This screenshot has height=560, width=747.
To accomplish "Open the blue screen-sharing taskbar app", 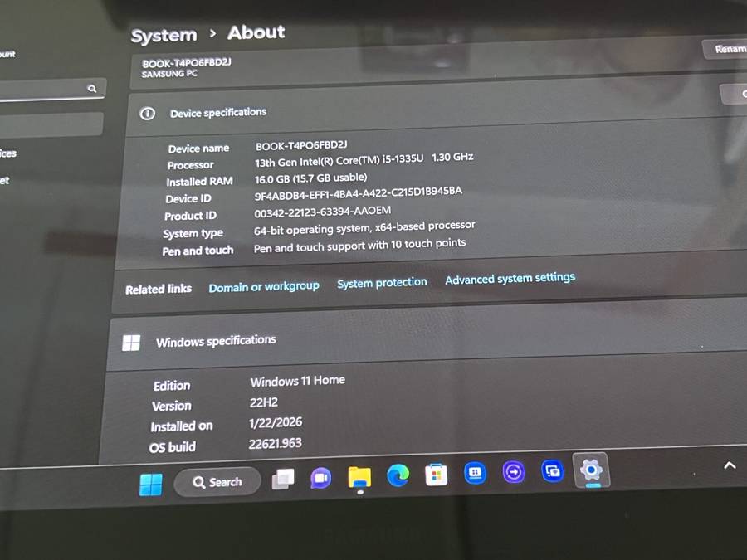I will [x=553, y=471].
